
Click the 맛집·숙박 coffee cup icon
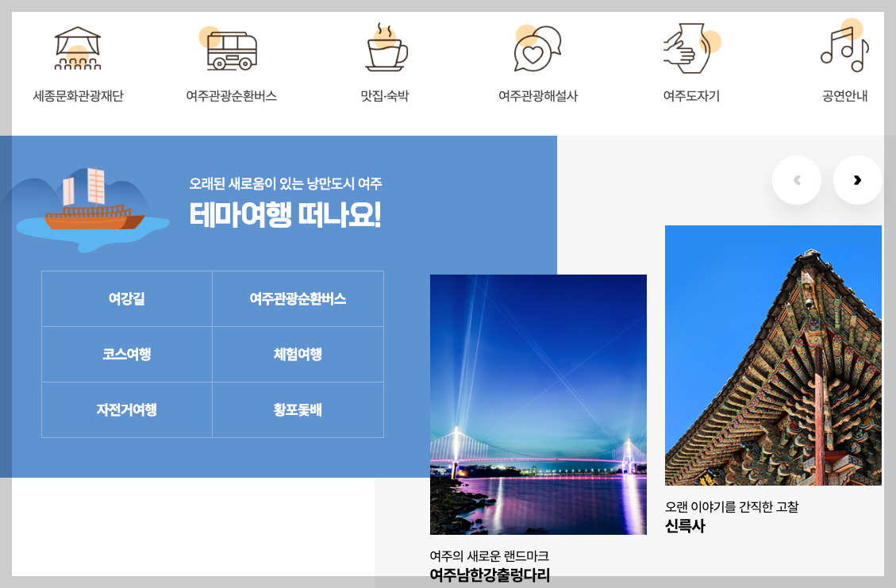(386, 49)
